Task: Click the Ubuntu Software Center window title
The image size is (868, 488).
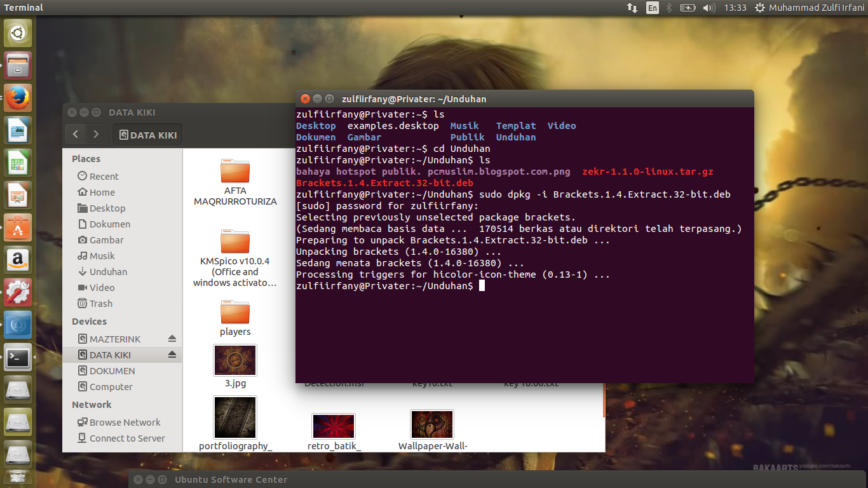Action: click(x=231, y=480)
